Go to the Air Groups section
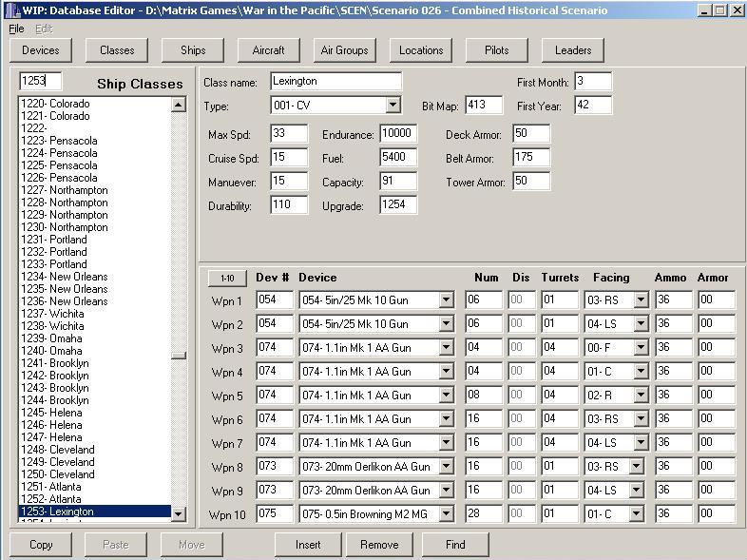The width and height of the screenshot is (747, 560). [x=344, y=49]
